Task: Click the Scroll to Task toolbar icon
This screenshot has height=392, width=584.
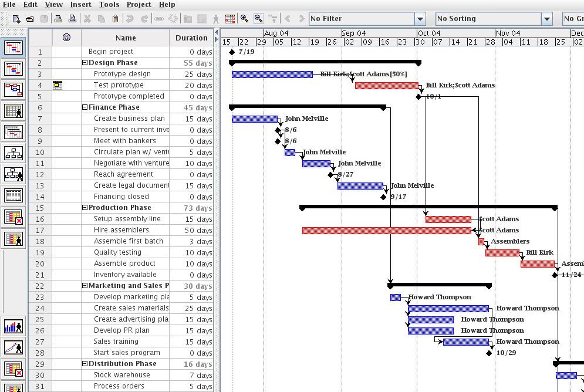Action: [x=273, y=19]
